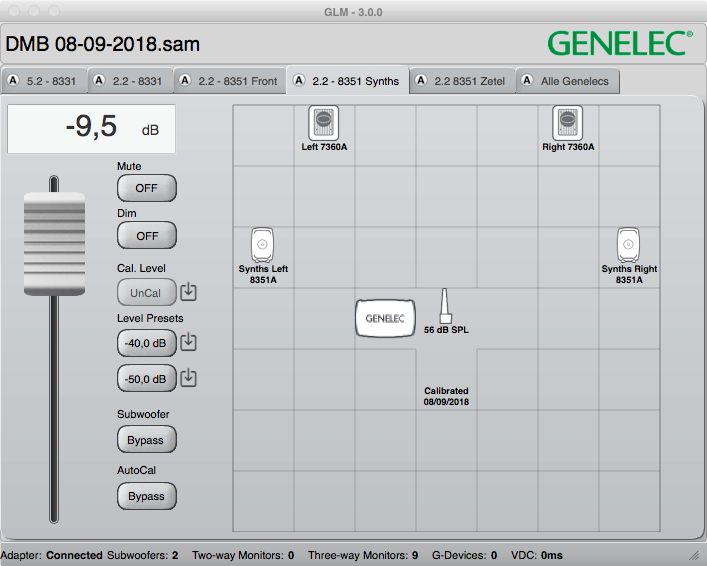707x566 pixels.
Task: Click the -9,5 dB level display
Action: (x=91, y=129)
